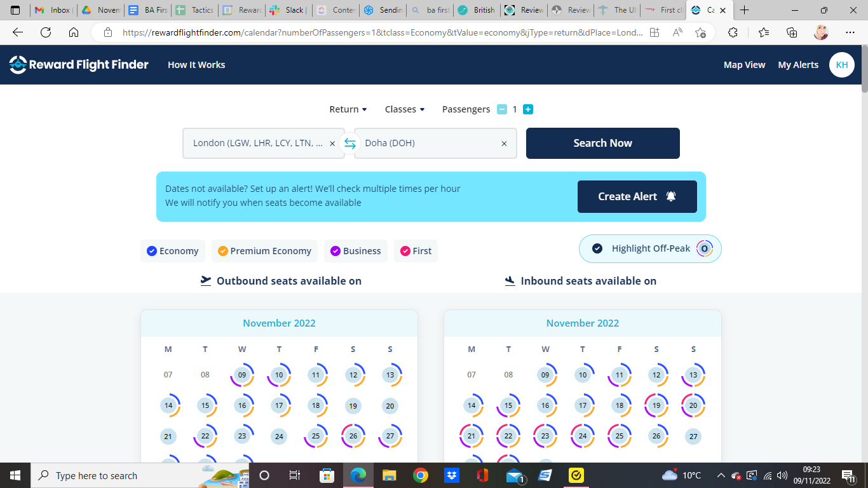Refresh the page using browser reload icon
The image size is (868, 488).
click(46, 32)
